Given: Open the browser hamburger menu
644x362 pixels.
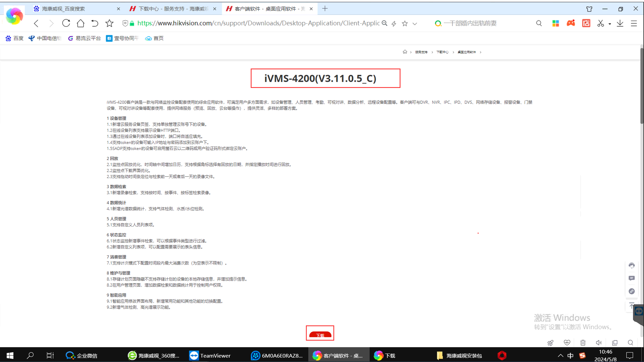Looking at the screenshot, I should point(634,23).
